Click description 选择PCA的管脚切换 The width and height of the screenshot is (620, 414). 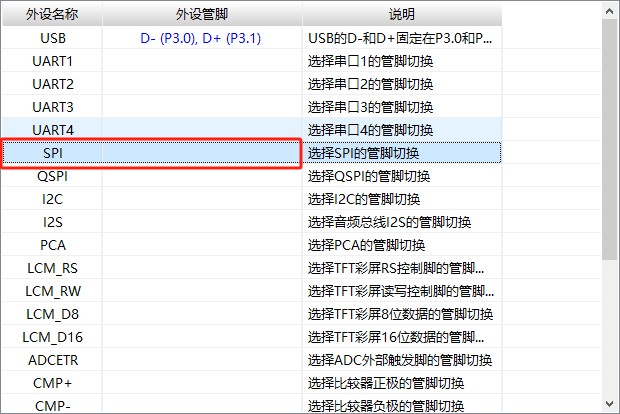point(366,245)
